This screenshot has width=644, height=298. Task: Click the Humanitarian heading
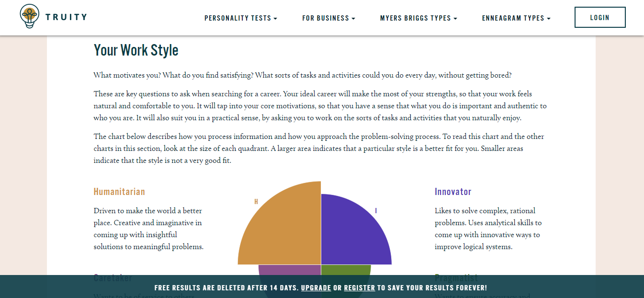pyautogui.click(x=119, y=192)
